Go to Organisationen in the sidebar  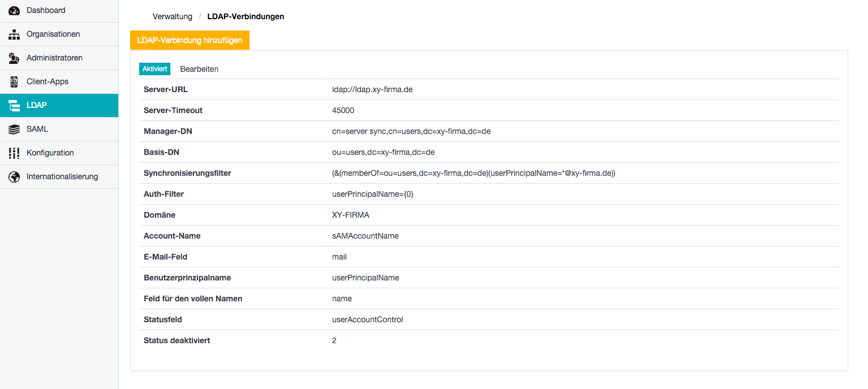(59, 34)
